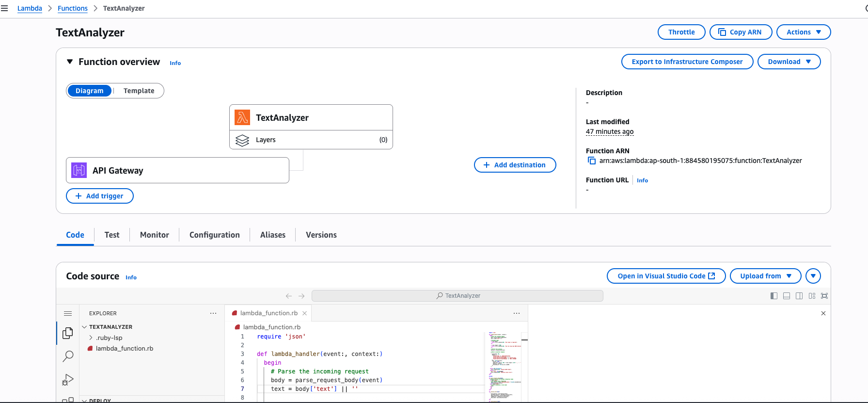Screen dimensions: 868x403
Task: Click Last modified '47 minutes ago' text
Action: pyautogui.click(x=610, y=131)
